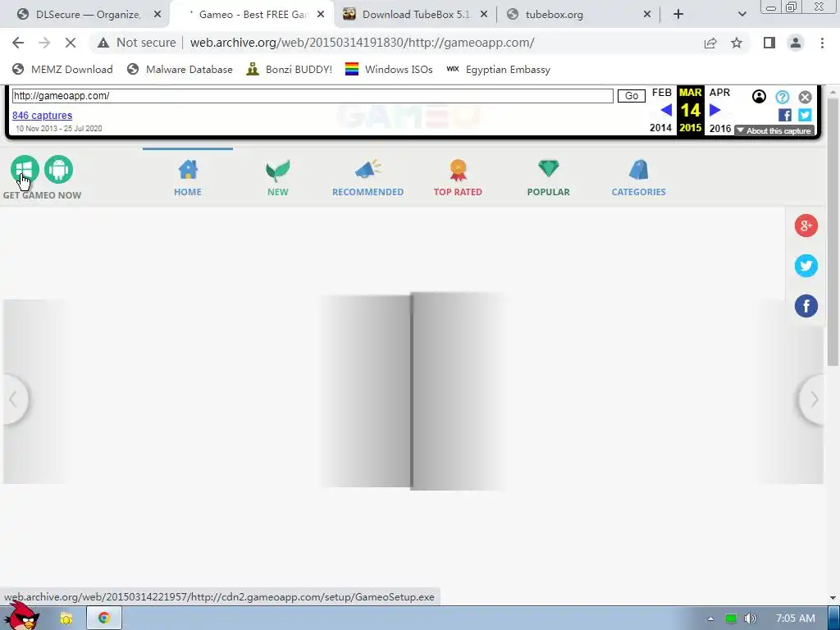Click the Not secure warning indicator
The image size is (840, 630).
[x=137, y=43]
